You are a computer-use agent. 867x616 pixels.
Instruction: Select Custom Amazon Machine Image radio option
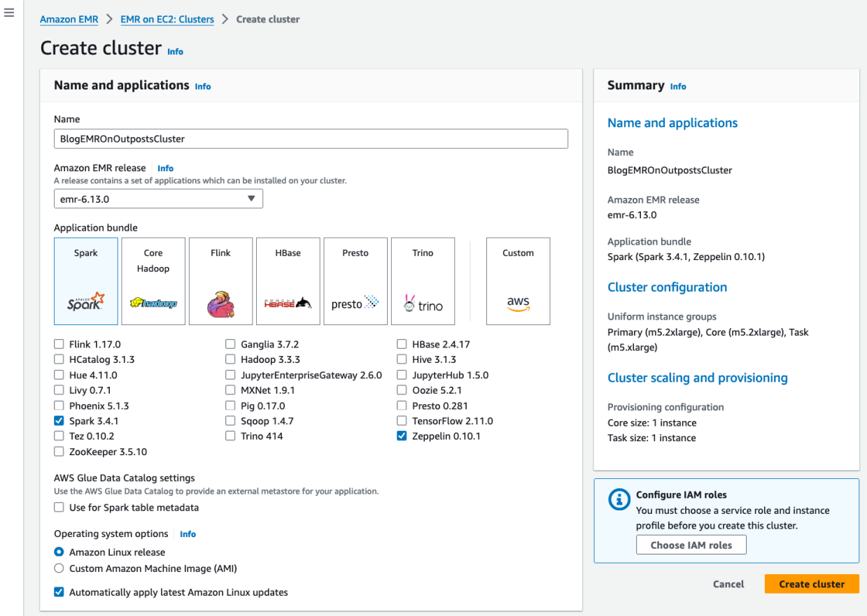[x=59, y=568]
